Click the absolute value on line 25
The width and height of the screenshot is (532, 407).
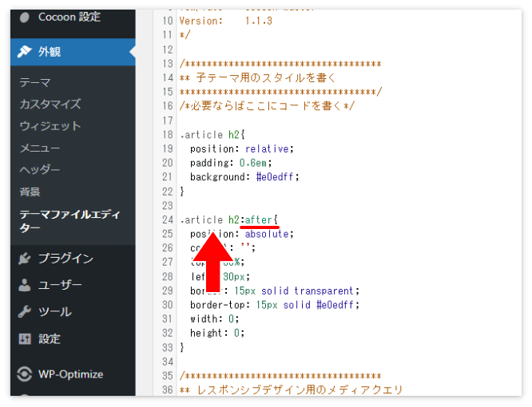[x=267, y=234]
